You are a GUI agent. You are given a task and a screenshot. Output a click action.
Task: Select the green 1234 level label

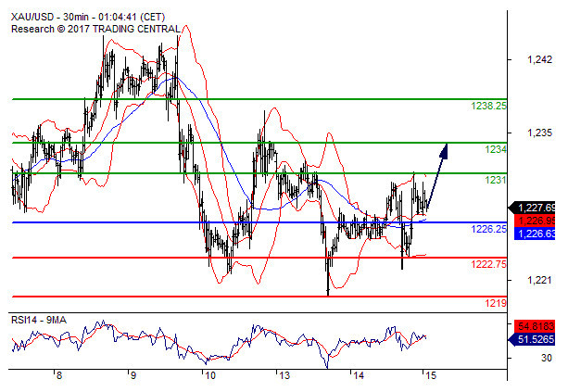[496, 149]
